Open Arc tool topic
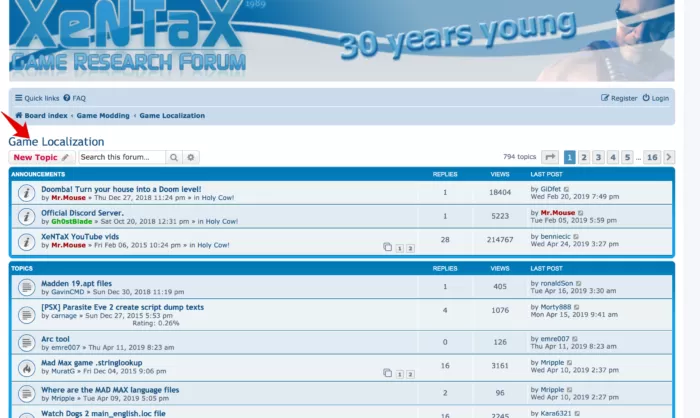This screenshot has height=418, width=700. point(55,339)
